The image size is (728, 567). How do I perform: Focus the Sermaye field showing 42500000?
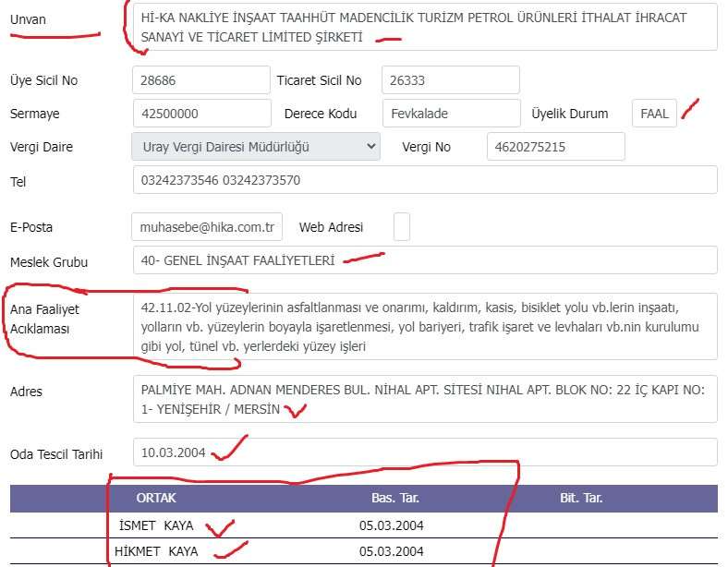(x=202, y=114)
